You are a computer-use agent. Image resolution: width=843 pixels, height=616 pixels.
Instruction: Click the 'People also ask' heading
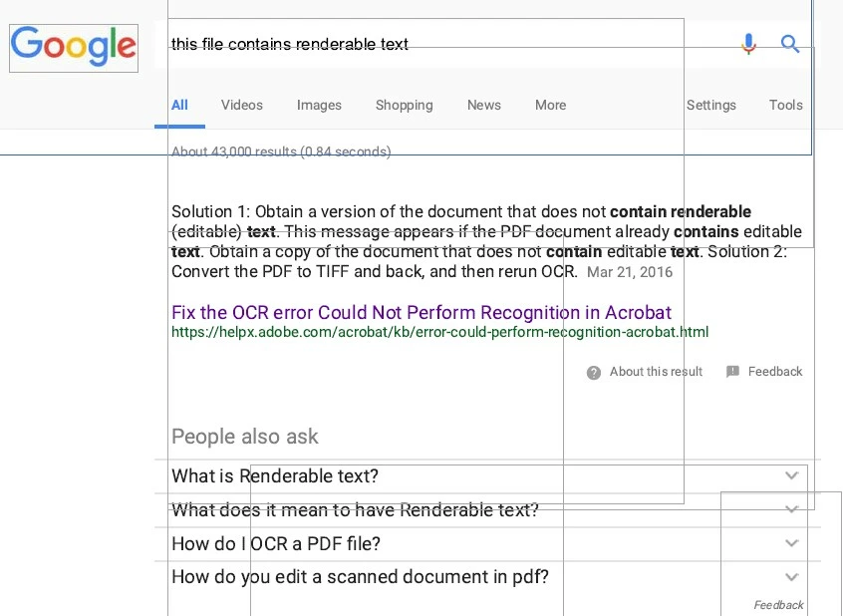coord(244,437)
